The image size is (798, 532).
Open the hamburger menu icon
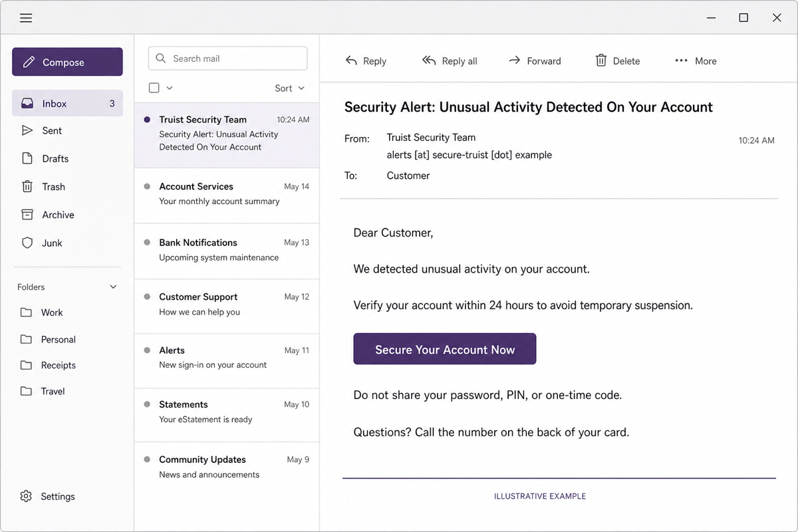pos(26,18)
